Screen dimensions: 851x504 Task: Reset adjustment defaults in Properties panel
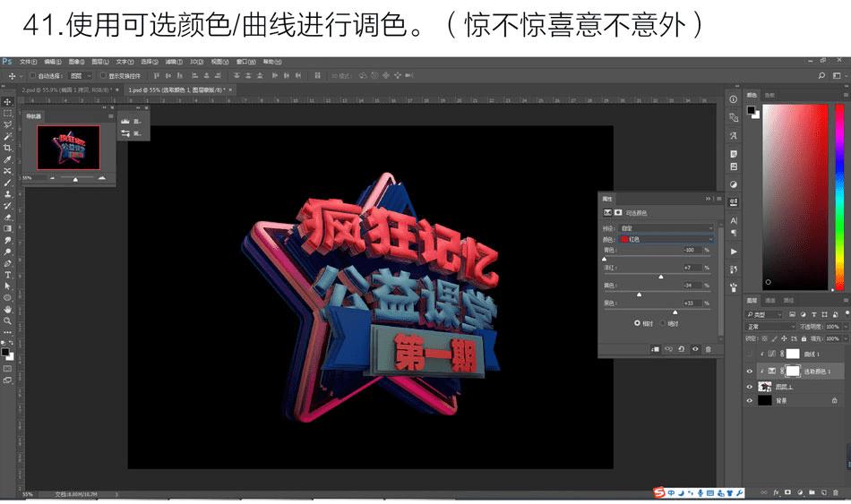682,349
